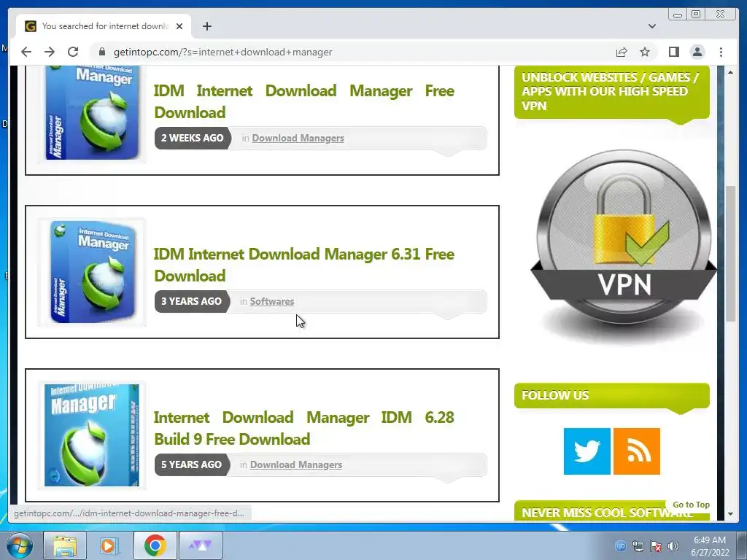Image resolution: width=747 pixels, height=560 pixels.
Task: Open Chrome's three-dot menu
Action: click(721, 52)
